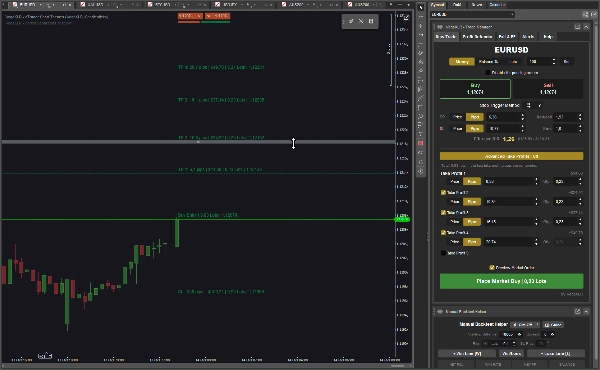Click the green Place Market Buy button

coord(511,281)
